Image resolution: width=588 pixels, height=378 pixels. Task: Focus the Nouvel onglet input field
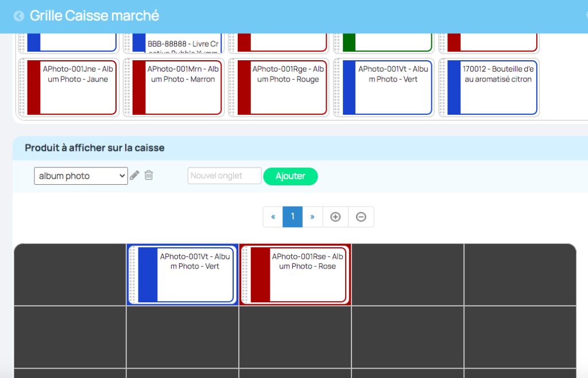[x=225, y=176]
